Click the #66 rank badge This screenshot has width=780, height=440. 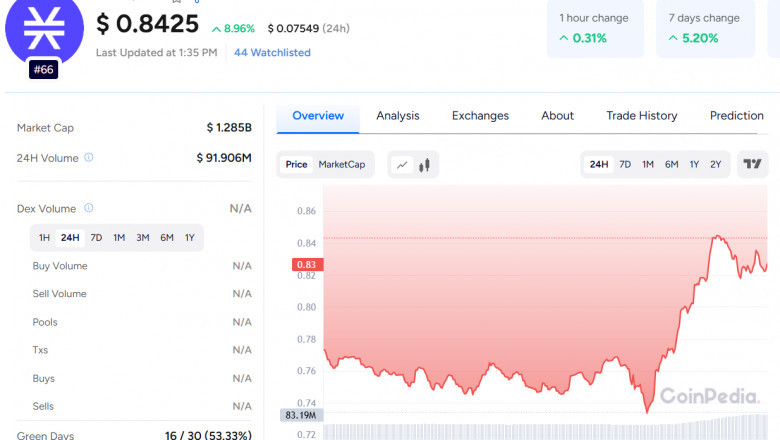click(x=43, y=70)
